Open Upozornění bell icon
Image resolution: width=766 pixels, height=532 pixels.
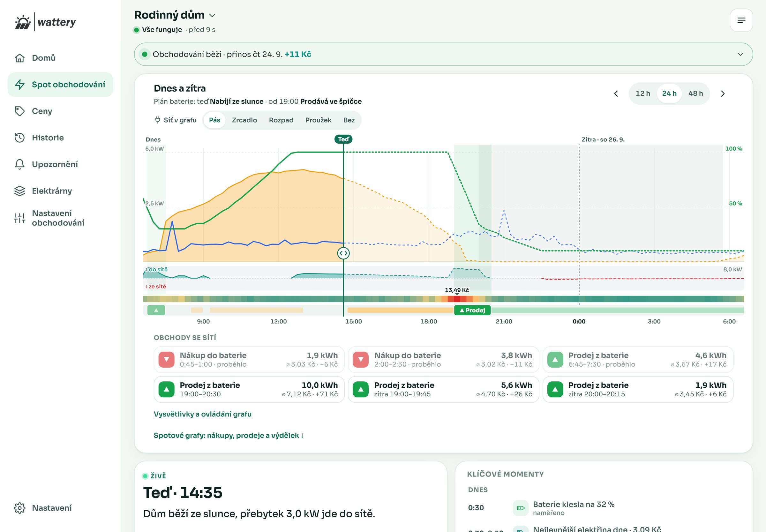[20, 164]
